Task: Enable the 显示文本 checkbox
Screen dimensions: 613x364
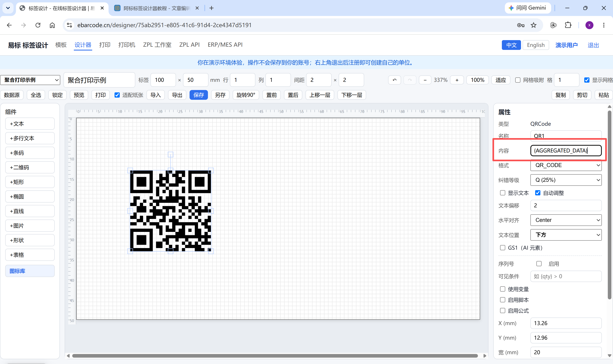Action: pyautogui.click(x=502, y=193)
